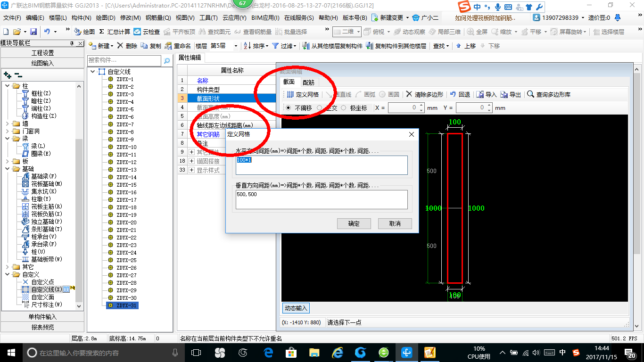Open the 工程设置 panel
This screenshot has height=362, width=644.
click(x=42, y=53)
